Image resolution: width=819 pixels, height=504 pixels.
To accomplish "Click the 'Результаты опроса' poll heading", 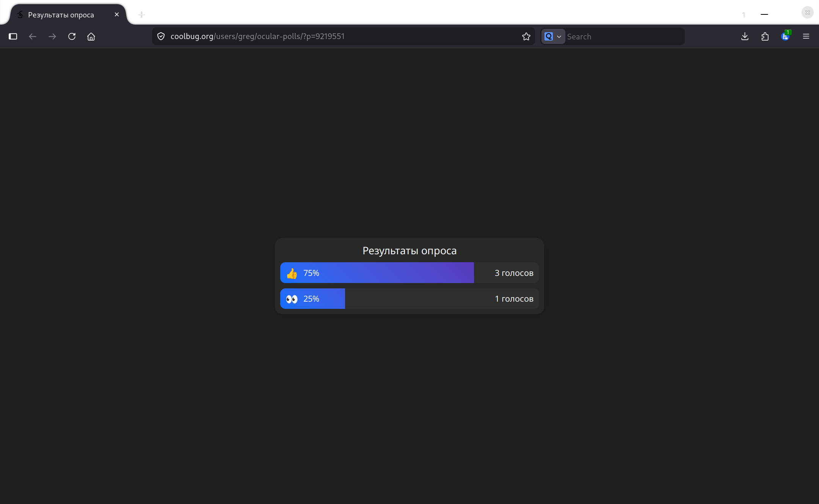I will pos(409,251).
